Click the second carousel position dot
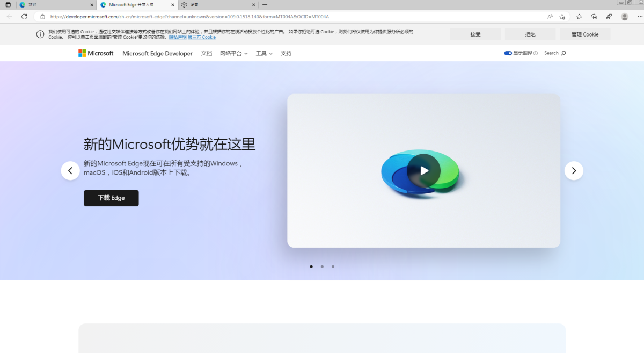The image size is (644, 353). (322, 266)
